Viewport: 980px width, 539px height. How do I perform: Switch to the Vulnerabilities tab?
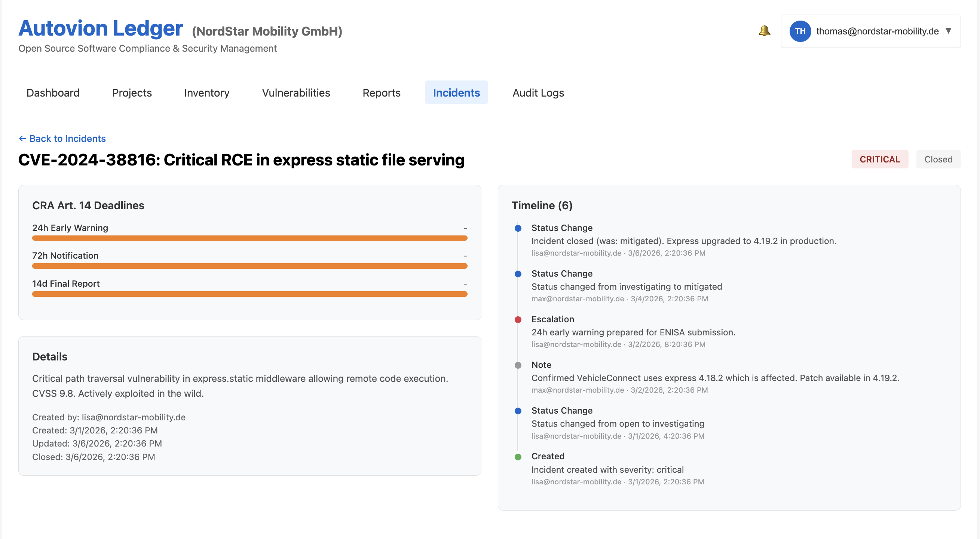(x=296, y=92)
